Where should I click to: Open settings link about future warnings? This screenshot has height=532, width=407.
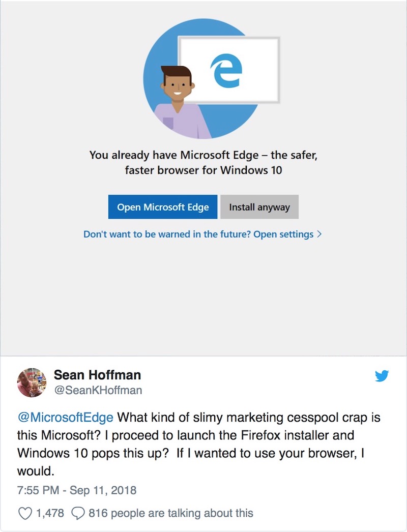[x=202, y=234]
